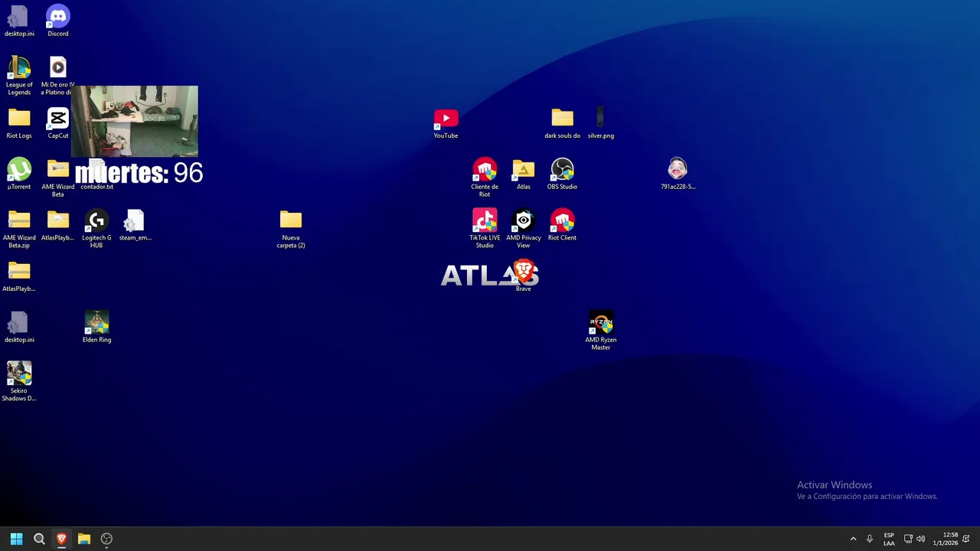The height and width of the screenshot is (551, 980).
Task: Open the Atlas folder icon
Action: [x=523, y=174]
